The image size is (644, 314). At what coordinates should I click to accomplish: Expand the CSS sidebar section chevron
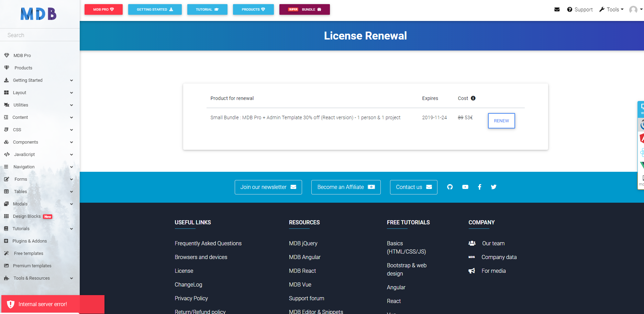[71, 130]
